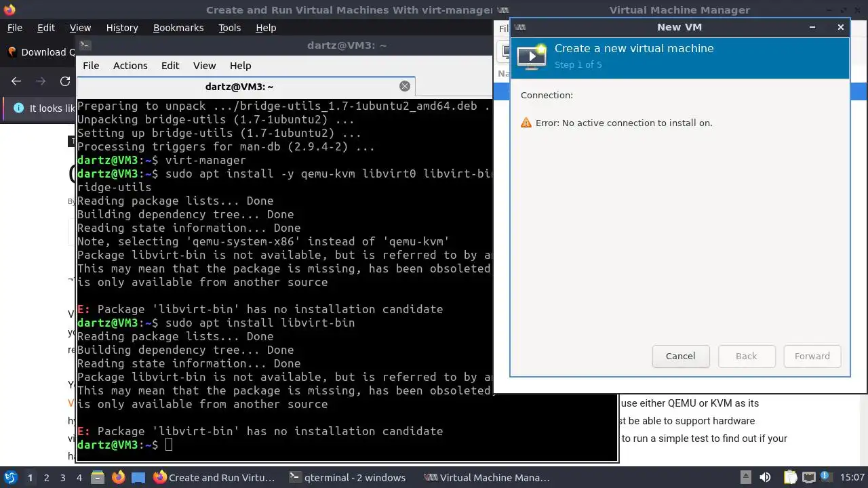Open View menu in qterminal

click(204, 66)
